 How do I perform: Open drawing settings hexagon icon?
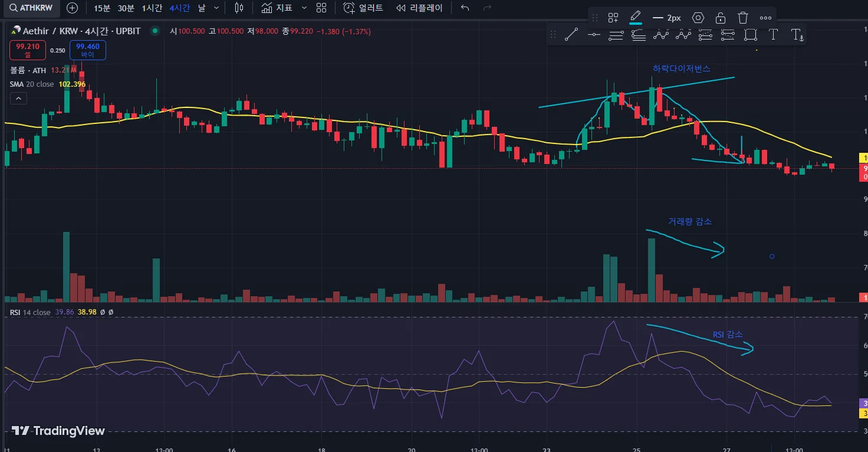coord(698,18)
